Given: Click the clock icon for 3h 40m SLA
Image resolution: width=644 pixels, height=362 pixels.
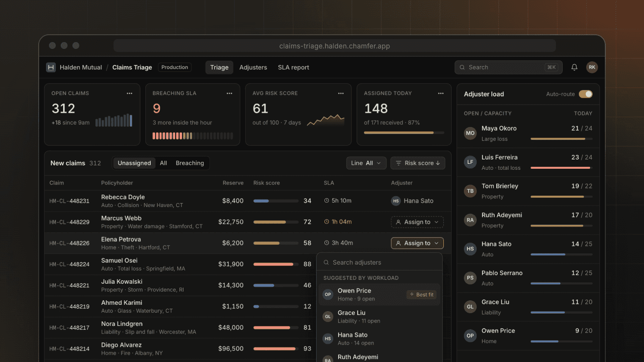Looking at the screenshot, I should click(x=326, y=243).
